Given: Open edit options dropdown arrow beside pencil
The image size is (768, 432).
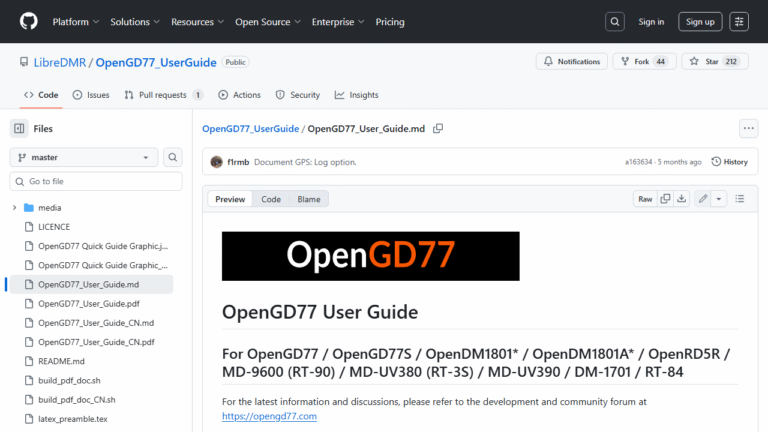Looking at the screenshot, I should 719,199.
